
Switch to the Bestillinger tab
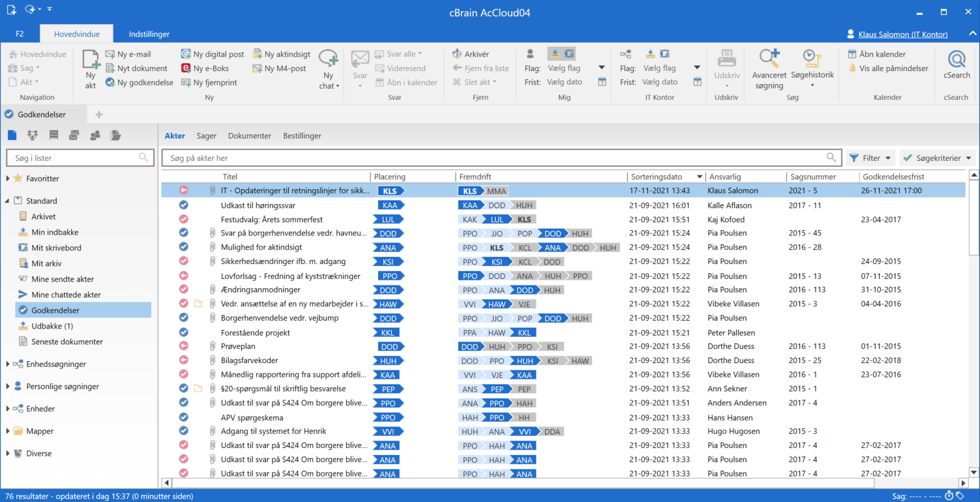(x=302, y=136)
